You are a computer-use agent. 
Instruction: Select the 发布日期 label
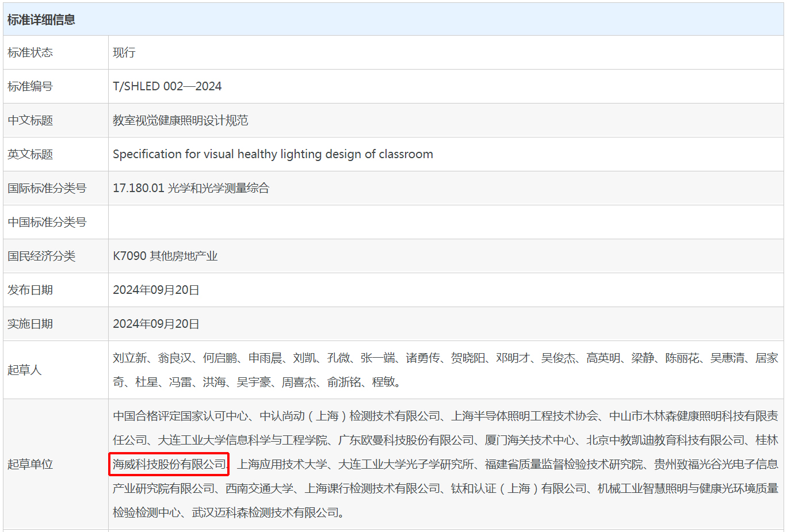click(30, 290)
